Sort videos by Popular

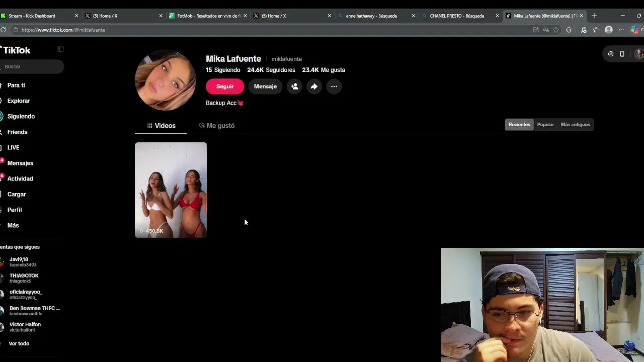[545, 125]
